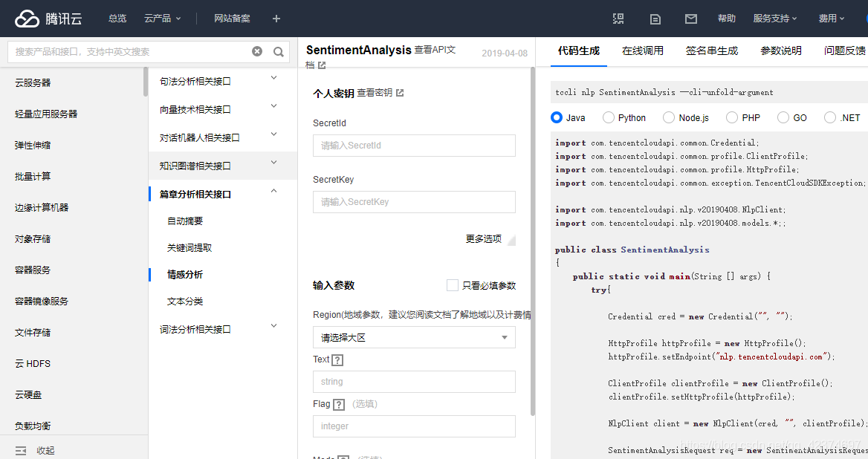
Task: Open 弹性伸缩 in the product list
Action: (33, 145)
